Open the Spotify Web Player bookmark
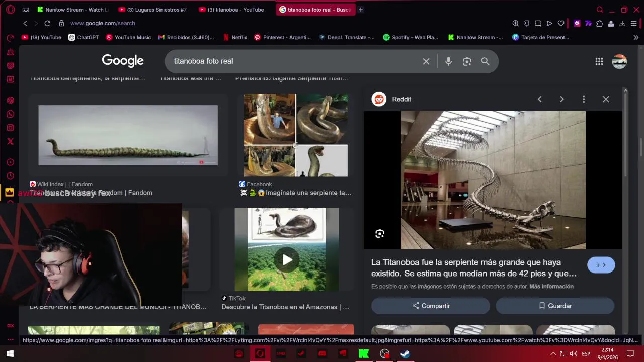The height and width of the screenshot is (362, 644). click(411, 37)
